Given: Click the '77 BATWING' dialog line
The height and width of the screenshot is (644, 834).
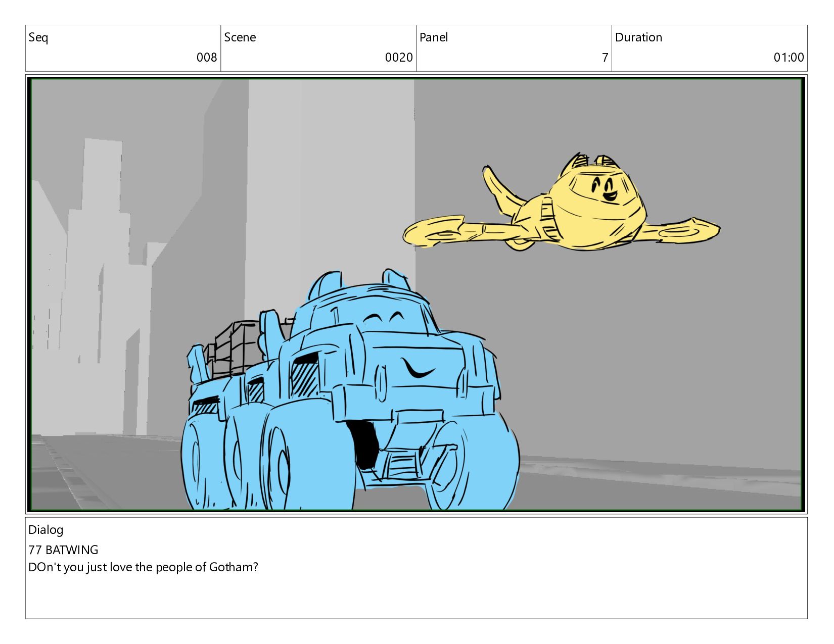Looking at the screenshot, I should (x=64, y=550).
